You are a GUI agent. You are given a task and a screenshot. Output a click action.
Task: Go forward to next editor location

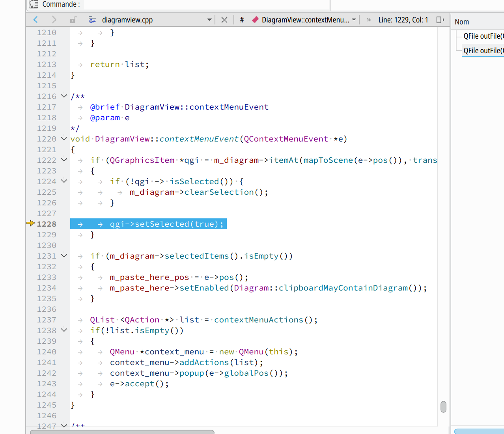(x=54, y=20)
